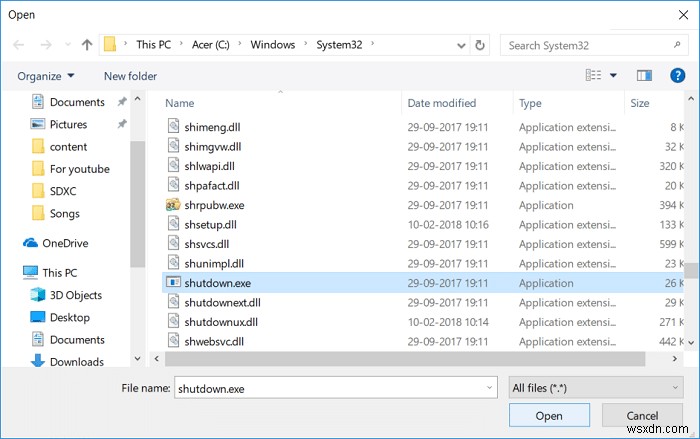The height and width of the screenshot is (439, 700).
Task: Open the view options dropdown arrow
Action: click(613, 75)
